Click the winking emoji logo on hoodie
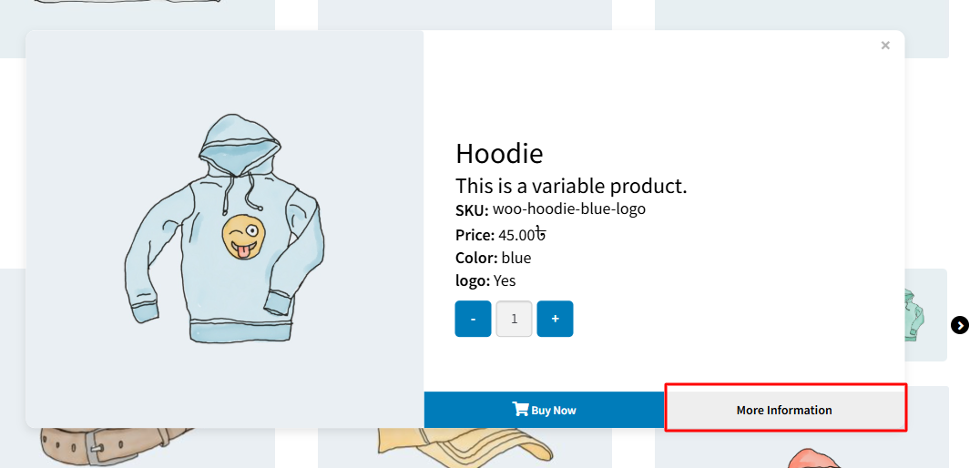980x468 pixels. click(x=240, y=237)
